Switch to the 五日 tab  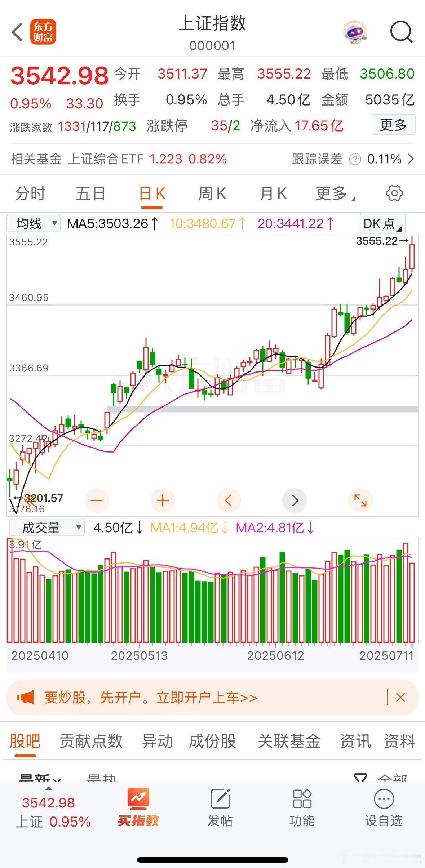click(90, 193)
